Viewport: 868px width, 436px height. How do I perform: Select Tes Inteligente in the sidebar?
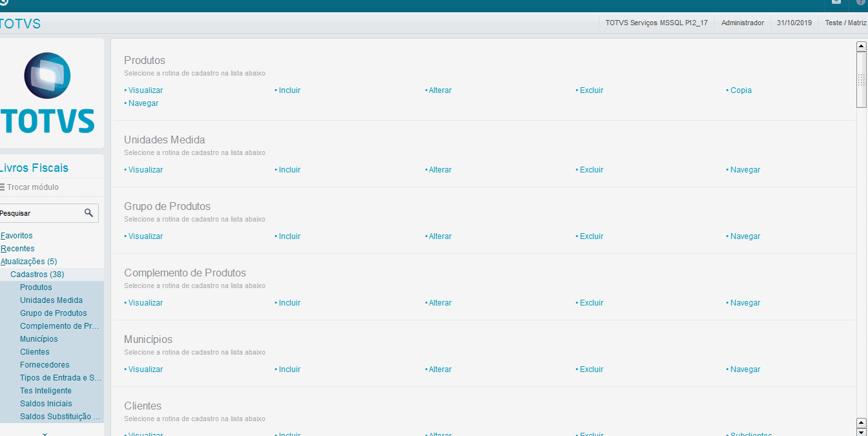click(x=46, y=391)
